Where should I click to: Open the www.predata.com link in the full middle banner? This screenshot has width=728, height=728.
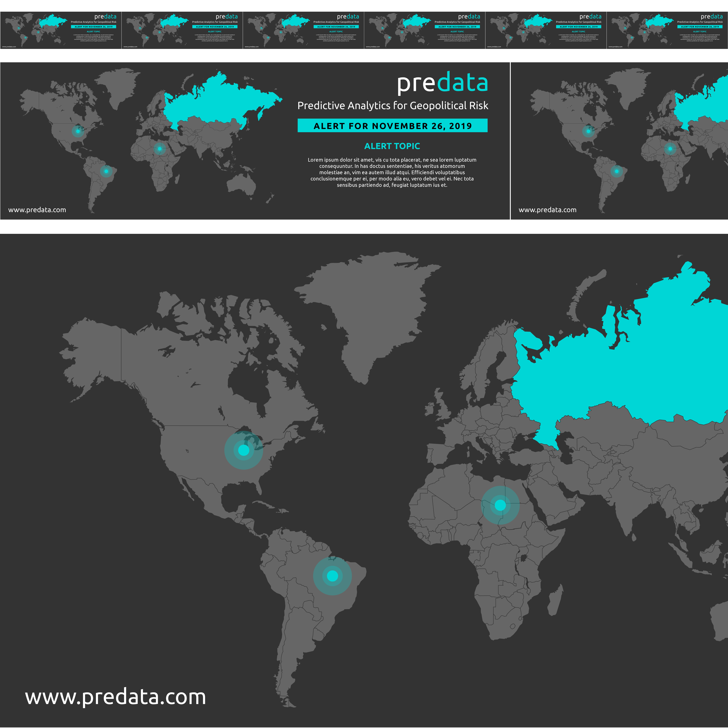37,210
